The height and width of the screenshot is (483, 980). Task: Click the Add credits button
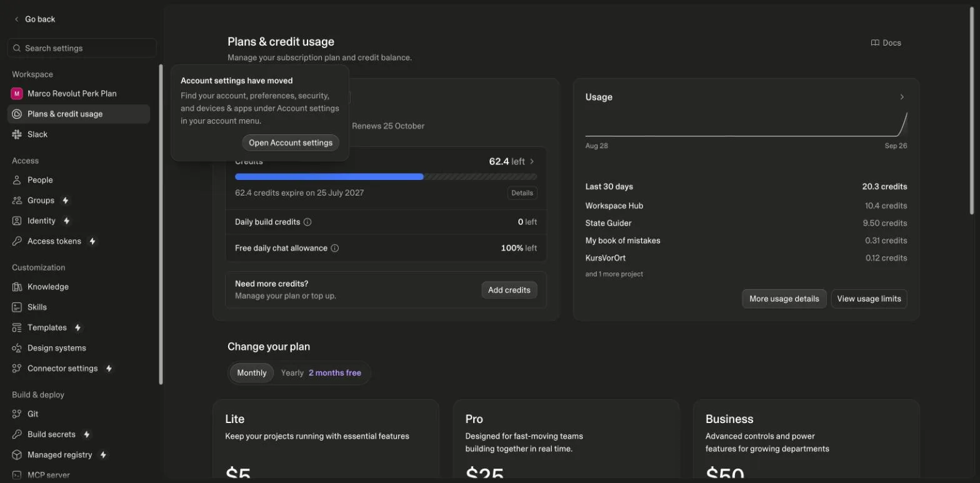[x=509, y=290]
